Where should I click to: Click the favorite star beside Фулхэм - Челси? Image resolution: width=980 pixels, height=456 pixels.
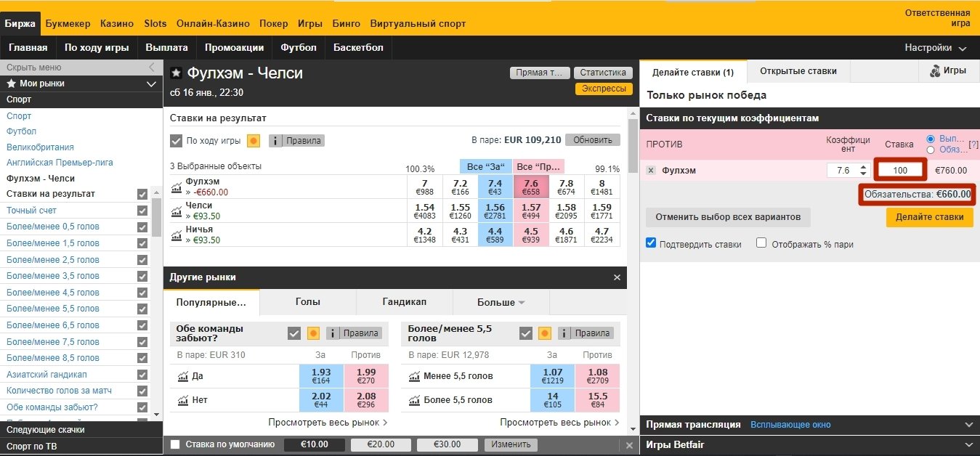click(x=176, y=73)
